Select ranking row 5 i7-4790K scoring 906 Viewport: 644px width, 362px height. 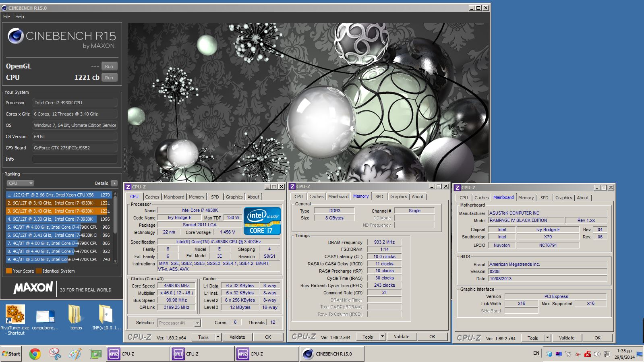[x=58, y=227]
